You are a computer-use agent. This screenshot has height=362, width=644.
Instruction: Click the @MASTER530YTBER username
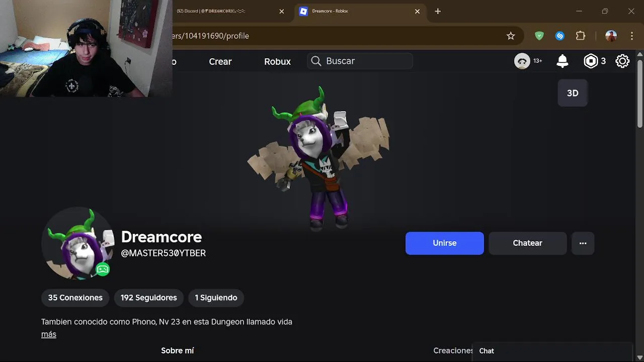click(x=164, y=253)
